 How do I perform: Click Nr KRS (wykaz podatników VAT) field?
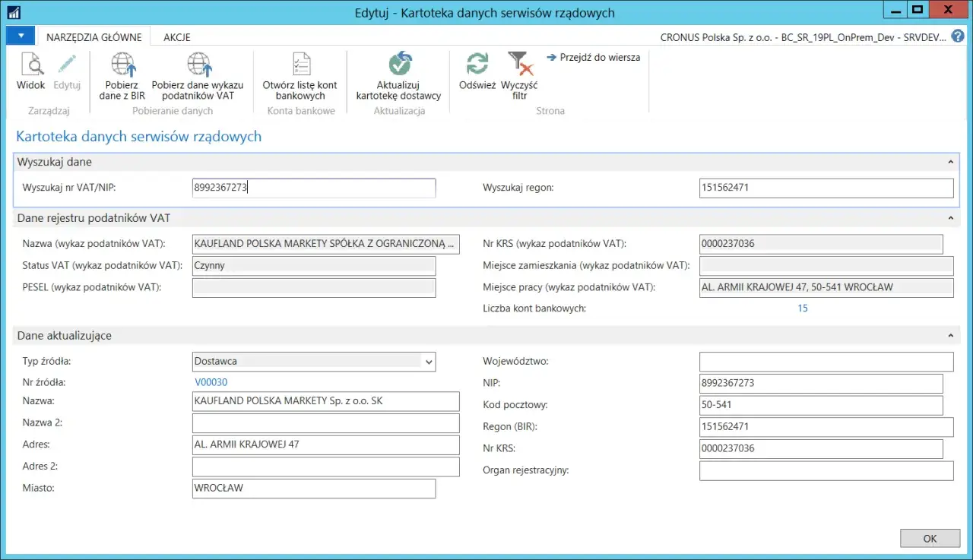coord(821,244)
